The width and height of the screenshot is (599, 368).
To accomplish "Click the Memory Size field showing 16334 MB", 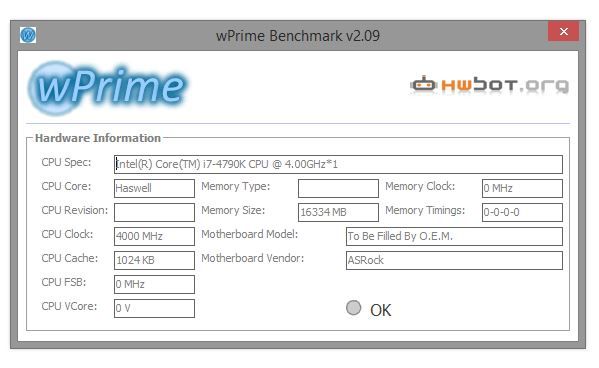I will pyautogui.click(x=338, y=212).
